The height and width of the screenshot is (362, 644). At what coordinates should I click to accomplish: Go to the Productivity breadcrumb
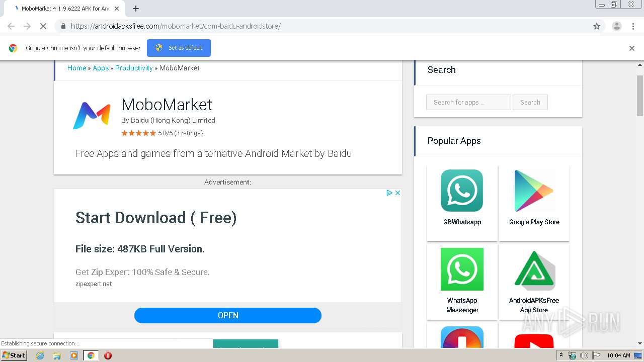[x=134, y=68]
